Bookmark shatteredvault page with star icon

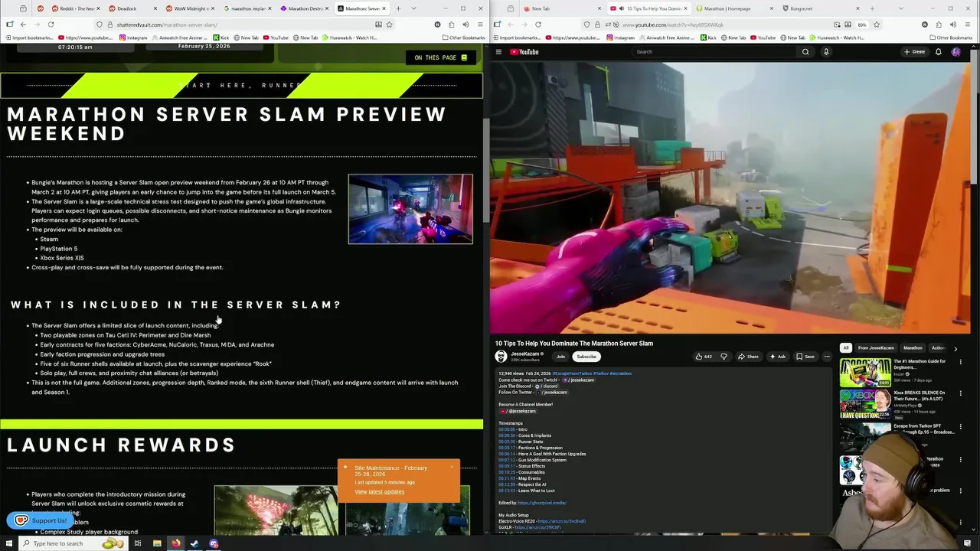coord(389,24)
